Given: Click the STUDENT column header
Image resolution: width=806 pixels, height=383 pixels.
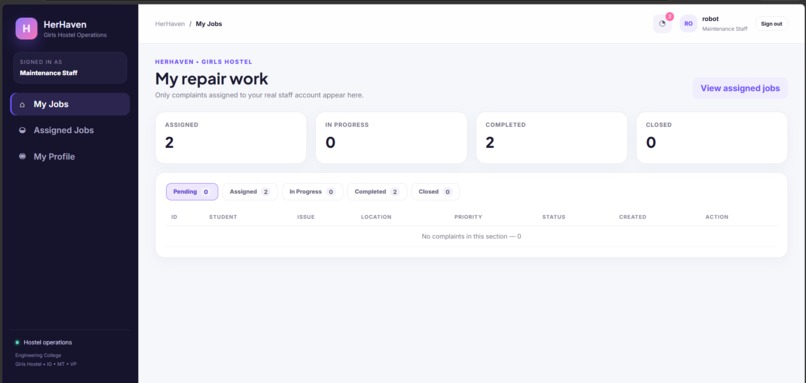Looking at the screenshot, I should 223,217.
